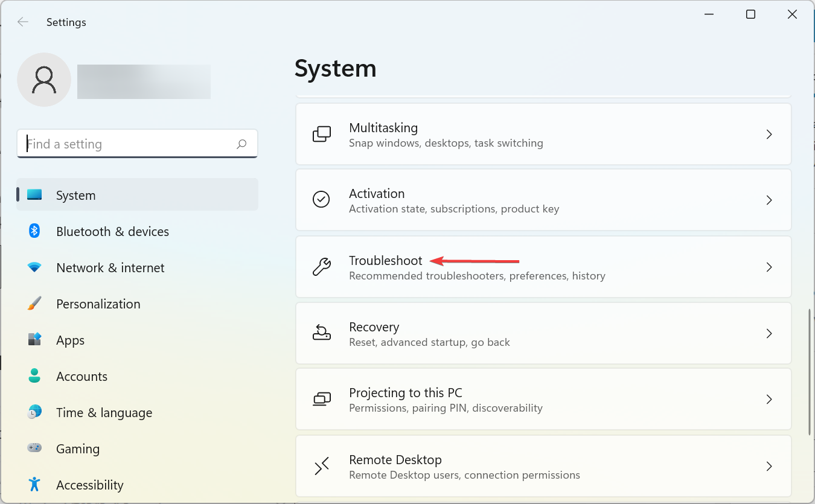Click the Remote Desktop icon

pyautogui.click(x=321, y=466)
